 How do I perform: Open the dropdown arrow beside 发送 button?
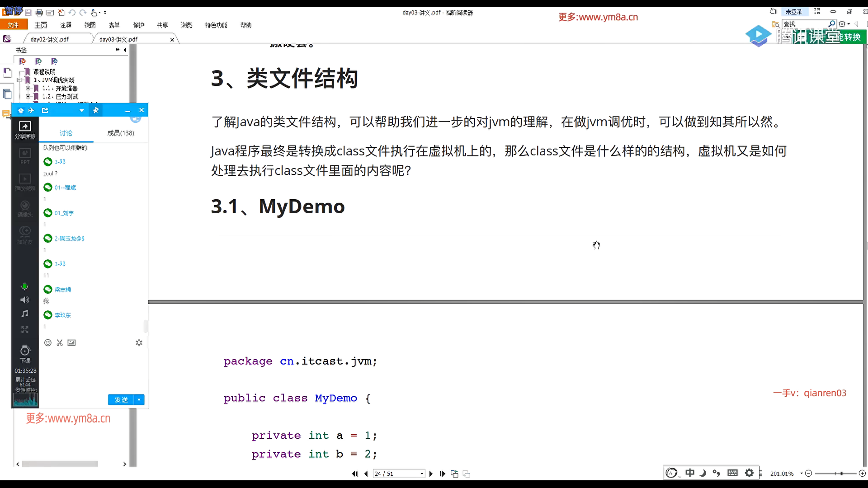139,400
